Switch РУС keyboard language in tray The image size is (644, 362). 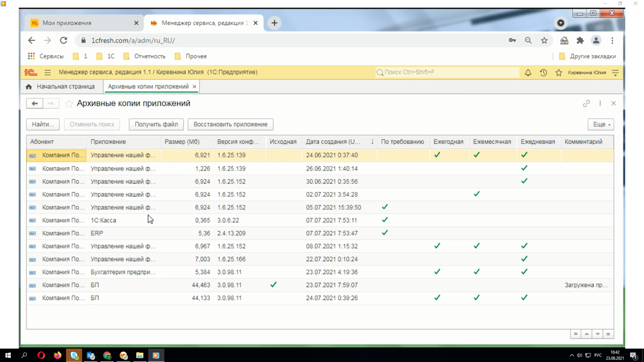click(598, 355)
